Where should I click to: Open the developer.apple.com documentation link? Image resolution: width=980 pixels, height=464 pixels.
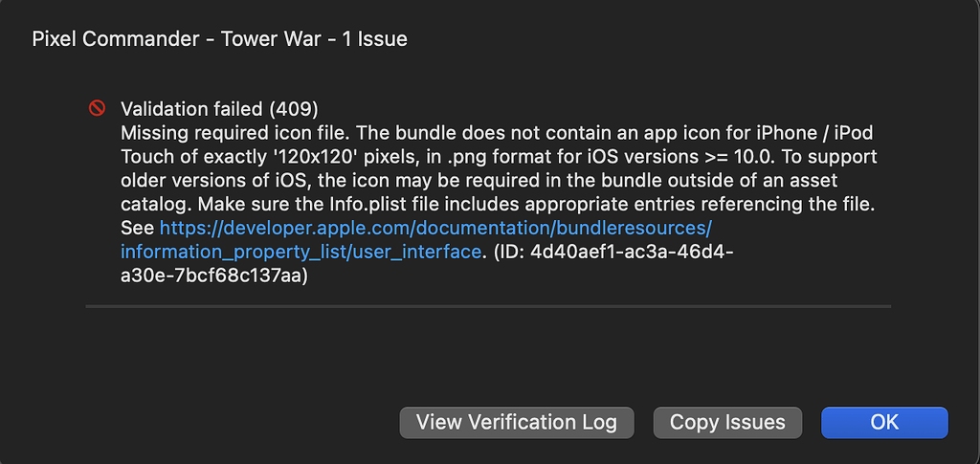436,229
